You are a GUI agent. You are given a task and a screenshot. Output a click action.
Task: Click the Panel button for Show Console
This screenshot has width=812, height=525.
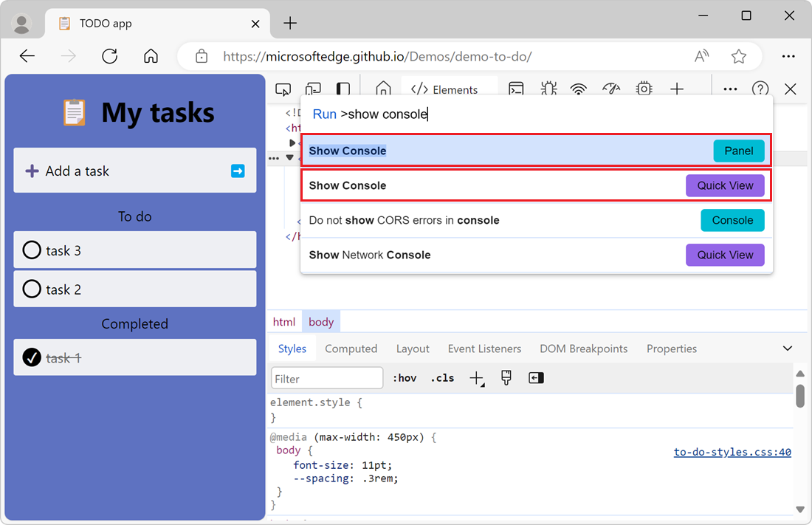739,151
